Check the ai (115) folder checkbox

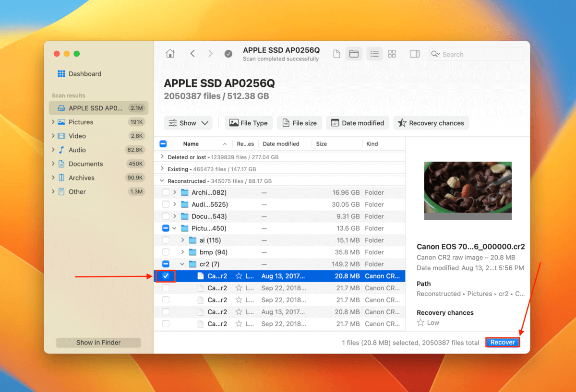pyautogui.click(x=166, y=240)
